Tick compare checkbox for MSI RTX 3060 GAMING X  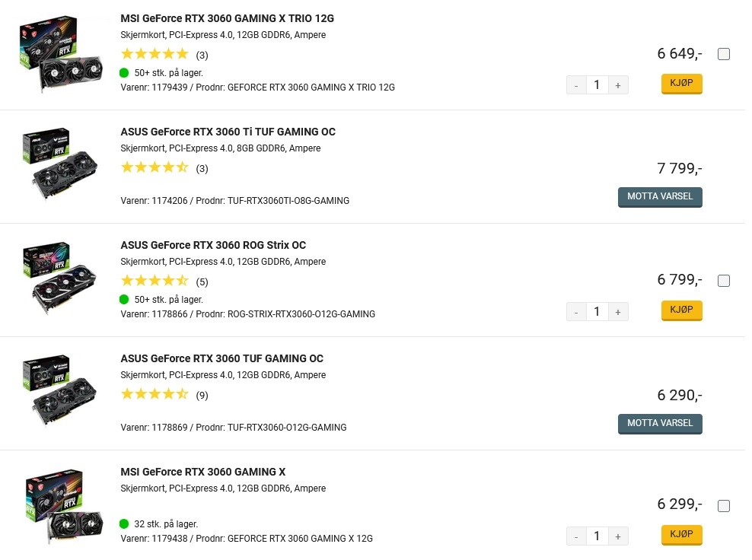click(723, 505)
